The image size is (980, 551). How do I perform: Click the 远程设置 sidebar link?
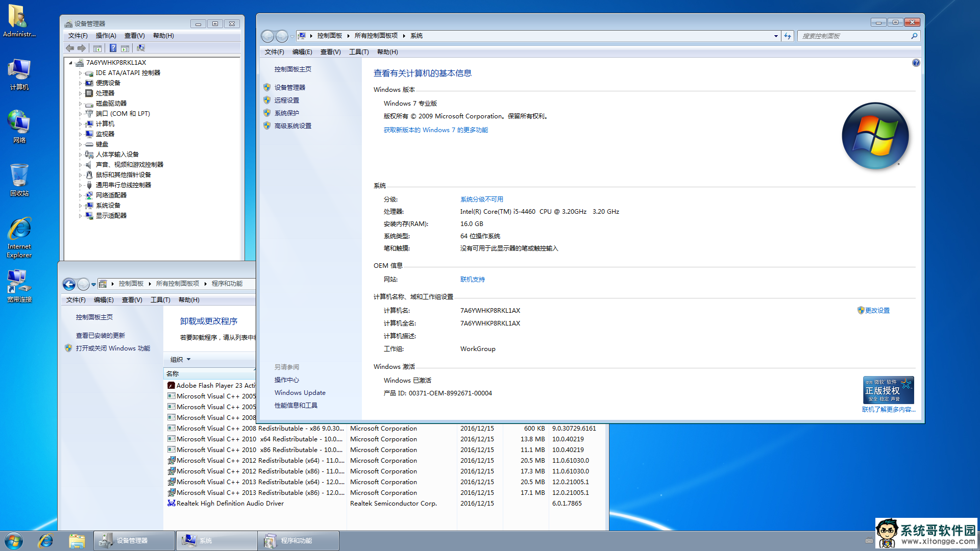click(x=286, y=101)
